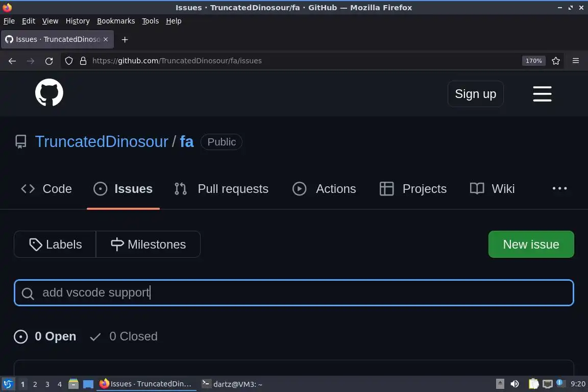Focus the Firefox Issues taskbar entry

click(x=146, y=384)
